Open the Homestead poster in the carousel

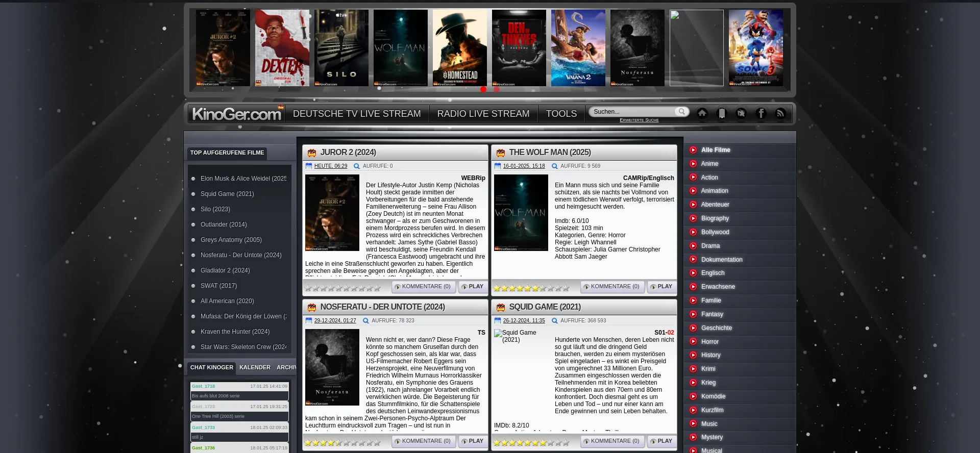click(460, 48)
